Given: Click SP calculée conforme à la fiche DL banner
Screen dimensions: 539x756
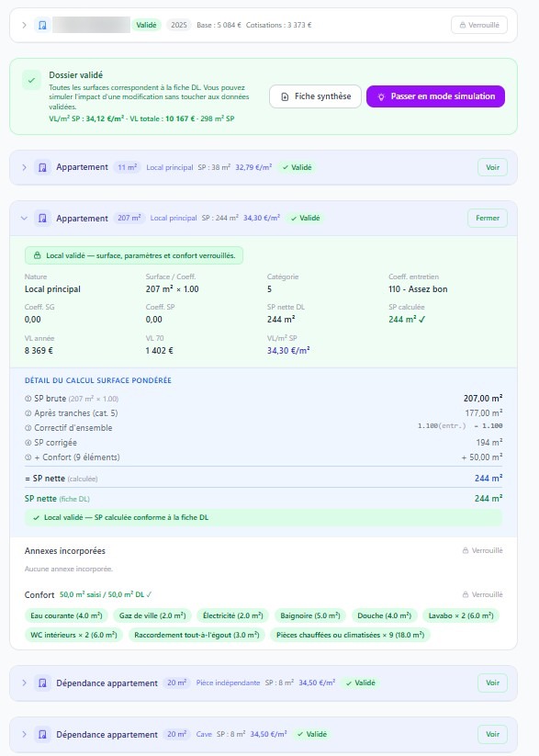Looking at the screenshot, I should [x=264, y=517].
